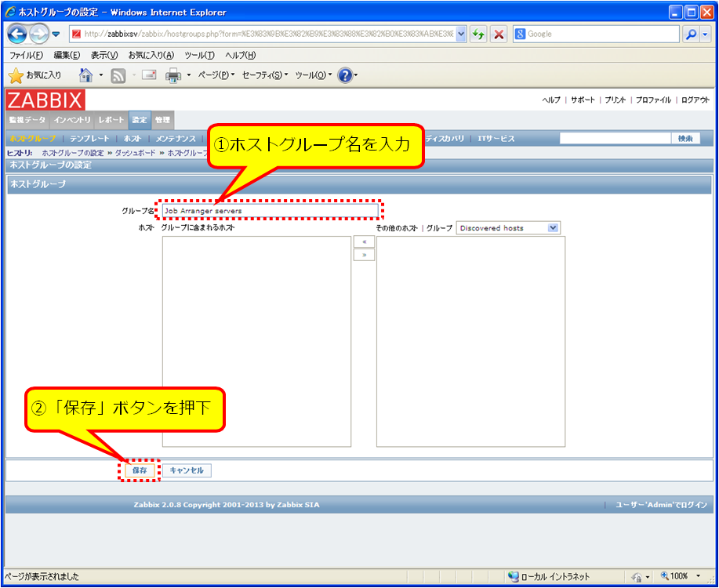This screenshot has width=719, height=588.
Task: Click the « move-left button
Action: coord(364,241)
